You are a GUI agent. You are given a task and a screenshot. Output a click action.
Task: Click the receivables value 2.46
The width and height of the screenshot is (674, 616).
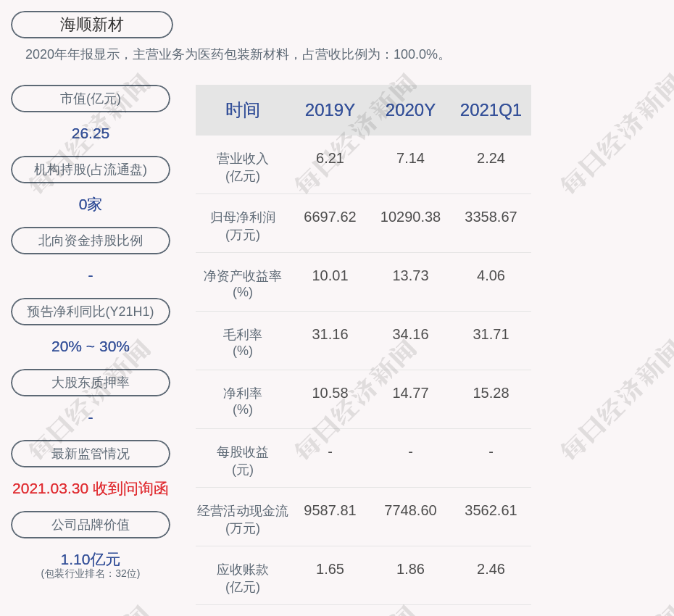[491, 570]
